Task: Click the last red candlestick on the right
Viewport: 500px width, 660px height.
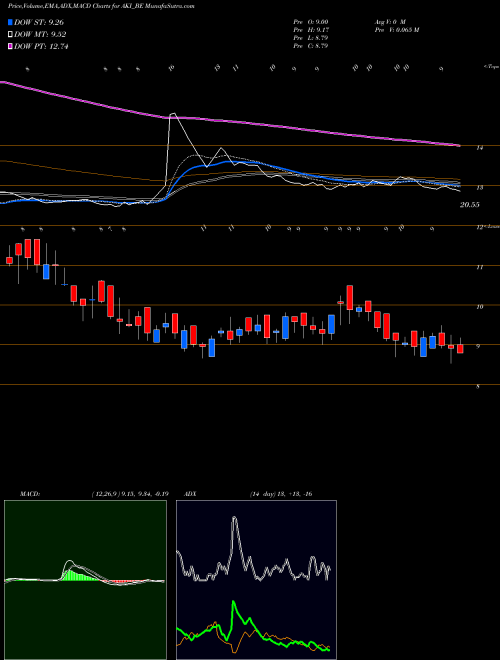Action: tap(460, 349)
